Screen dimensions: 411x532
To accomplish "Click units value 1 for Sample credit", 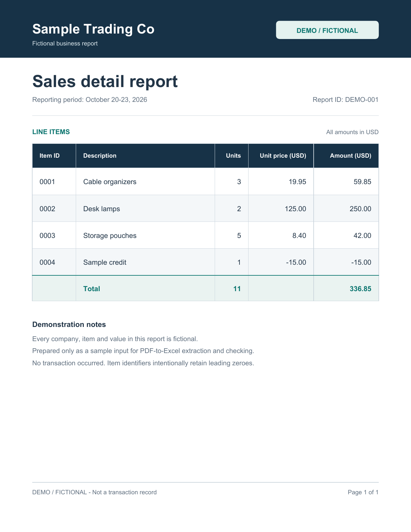I will [x=231, y=262].
